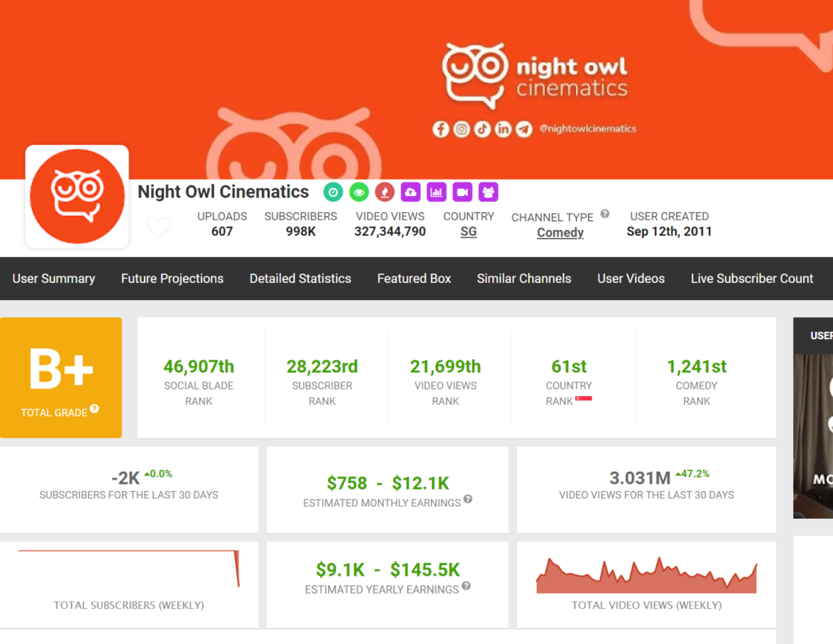This screenshot has height=644, width=833.
Task: Click the B+ Total Grade box
Action: (x=61, y=377)
